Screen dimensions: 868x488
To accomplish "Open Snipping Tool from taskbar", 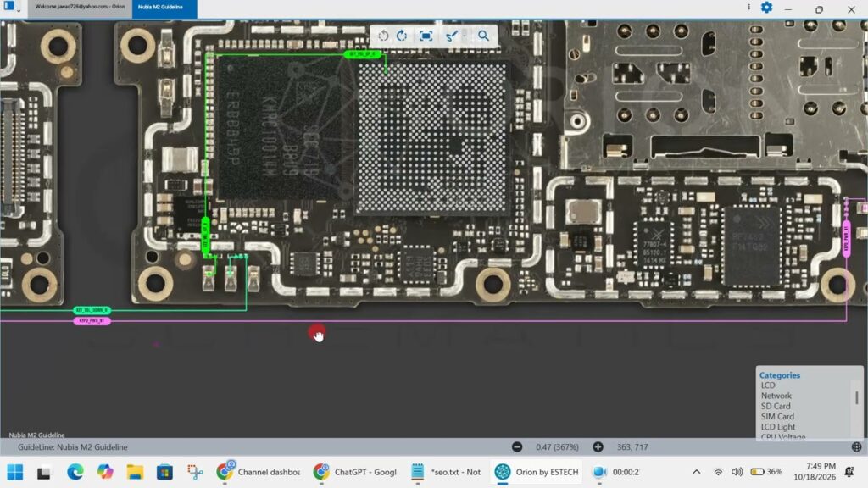I will pyautogui.click(x=195, y=472).
